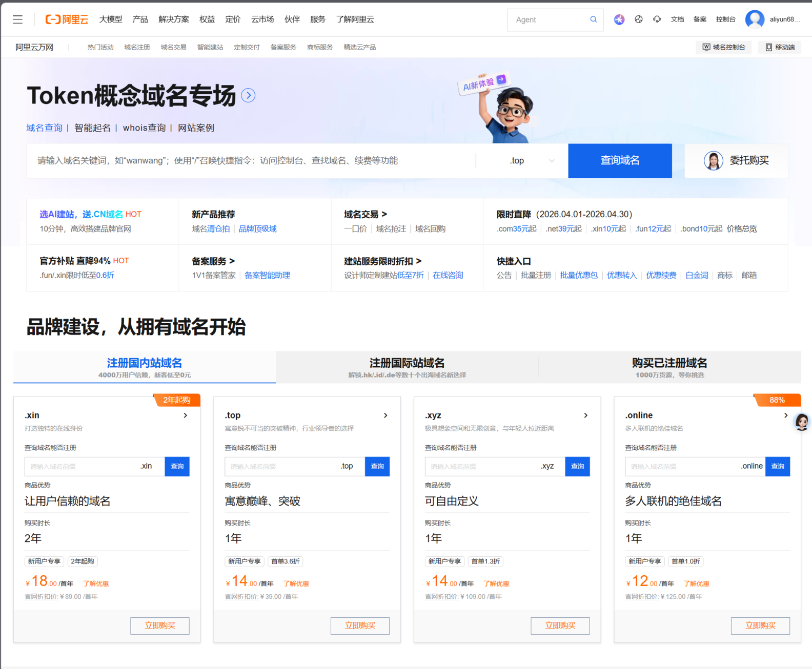Viewport: 812px width, 669px height.
Task: Open the 域名清仓拍 link
Action: click(211, 229)
